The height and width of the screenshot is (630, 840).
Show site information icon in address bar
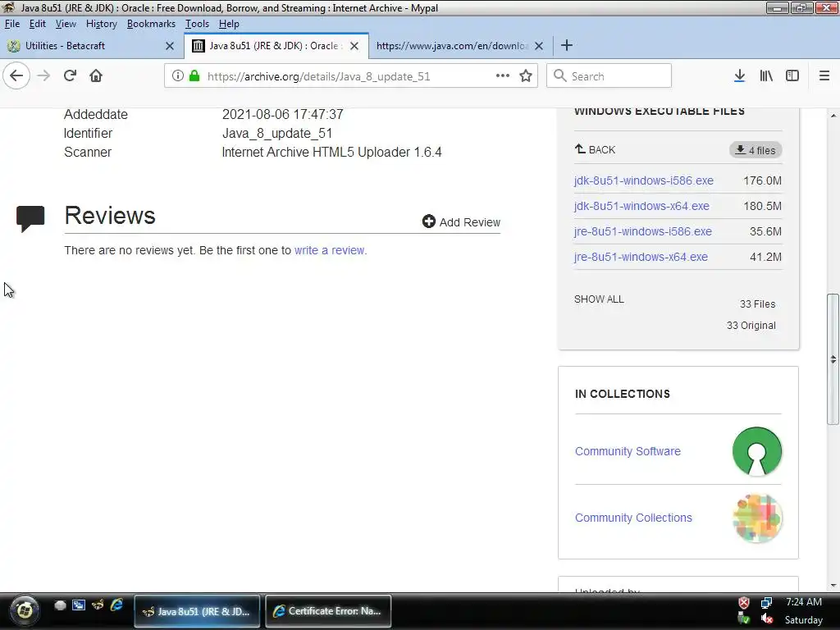click(178, 76)
